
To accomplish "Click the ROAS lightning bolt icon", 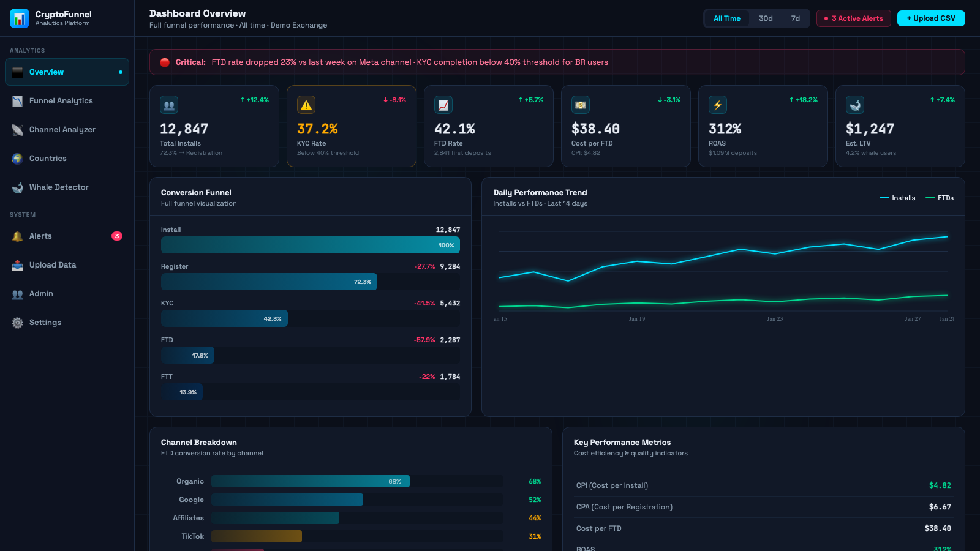I will point(717,104).
